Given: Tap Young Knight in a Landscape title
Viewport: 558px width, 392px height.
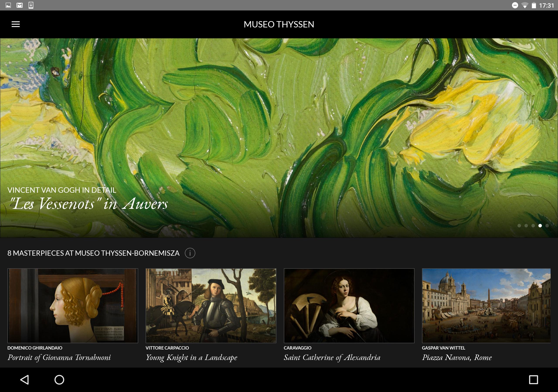Looking at the screenshot, I should point(192,358).
